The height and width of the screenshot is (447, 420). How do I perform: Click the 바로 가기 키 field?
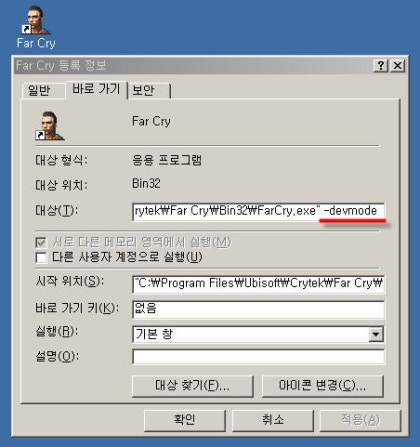click(x=258, y=309)
